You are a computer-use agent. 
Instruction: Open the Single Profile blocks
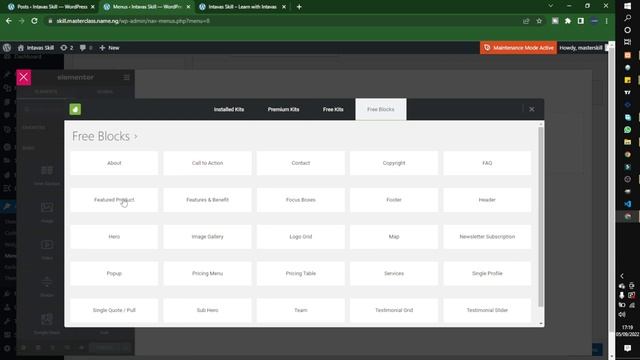coord(487,273)
